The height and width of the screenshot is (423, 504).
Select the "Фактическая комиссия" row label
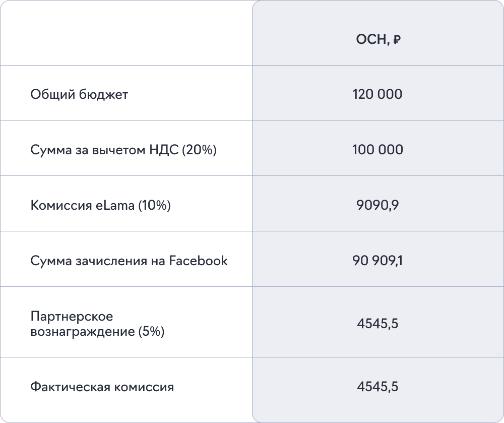[x=102, y=387]
